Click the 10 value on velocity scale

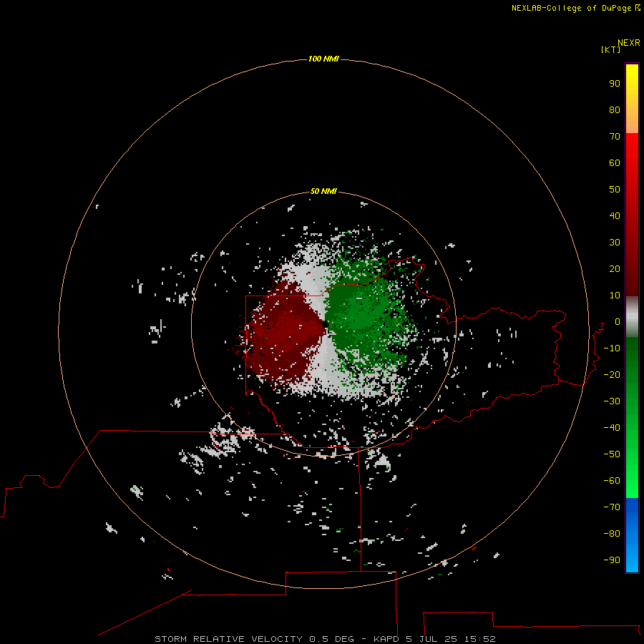coord(615,296)
